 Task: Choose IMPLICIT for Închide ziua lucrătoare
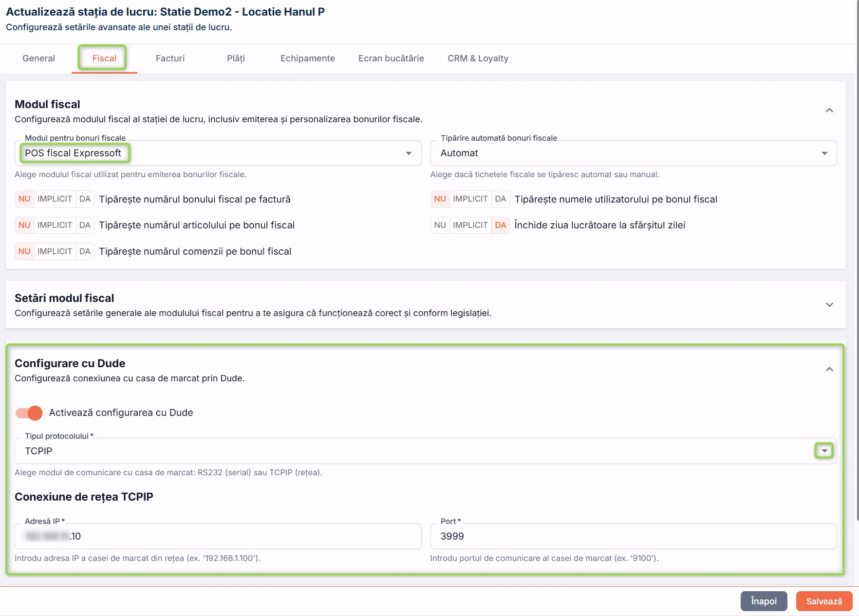[x=470, y=225]
